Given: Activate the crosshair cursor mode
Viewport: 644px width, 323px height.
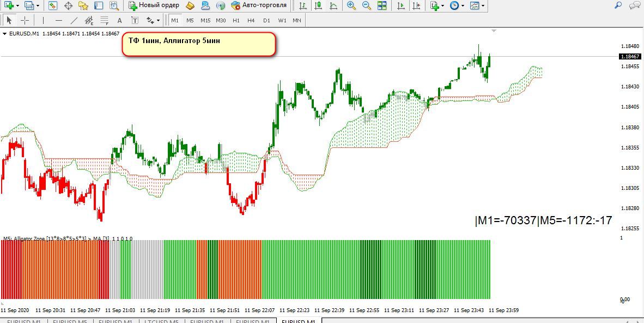Looking at the screenshot, I should point(25,20).
